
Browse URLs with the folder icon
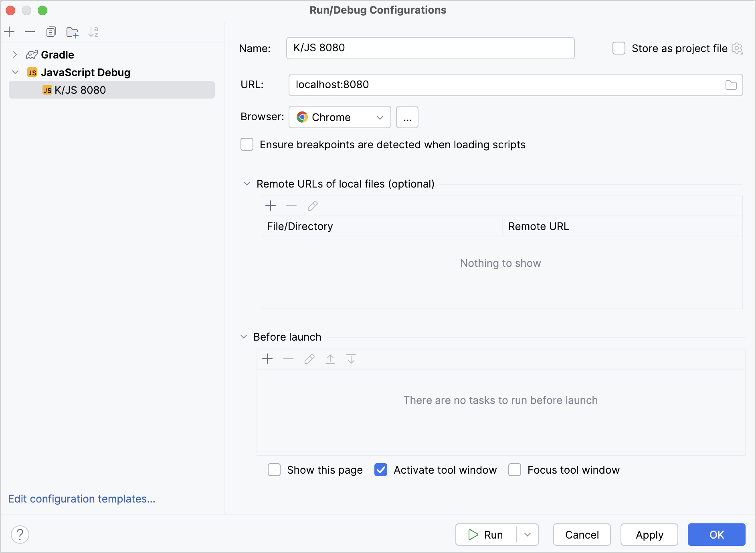point(732,85)
